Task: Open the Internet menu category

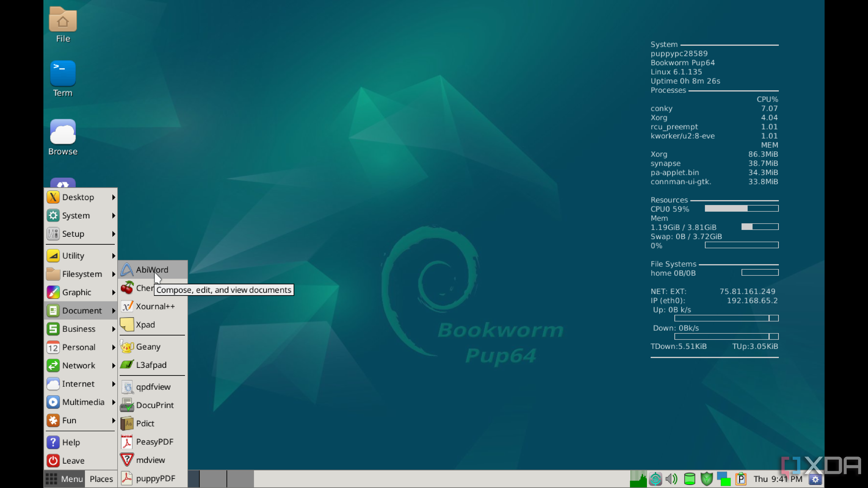Action: 81,384
